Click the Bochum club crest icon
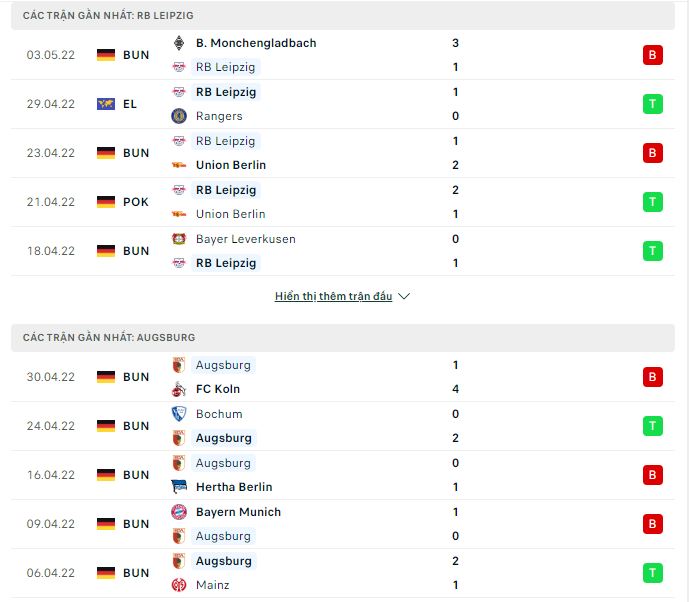 coord(179,414)
